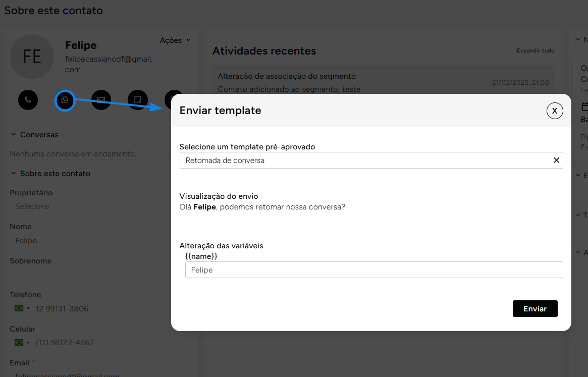The width and height of the screenshot is (588, 377).
Task: Click the Nome field showing Felipe
Action: pos(26,241)
